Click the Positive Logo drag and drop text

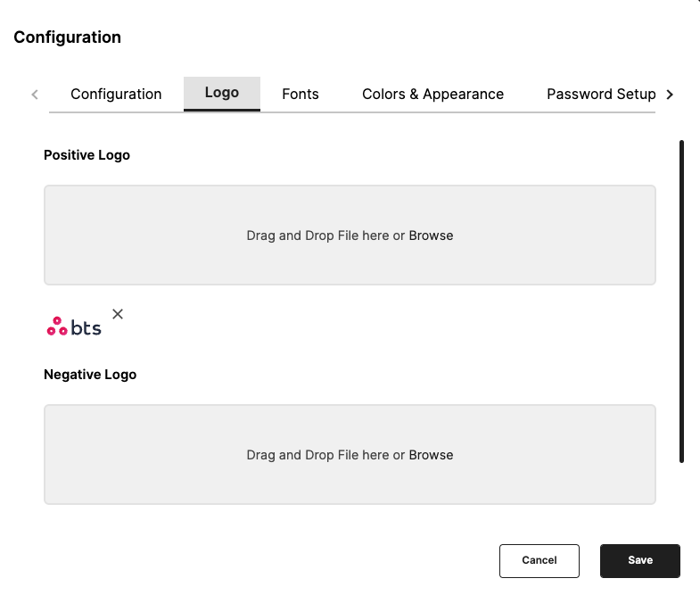pos(325,236)
